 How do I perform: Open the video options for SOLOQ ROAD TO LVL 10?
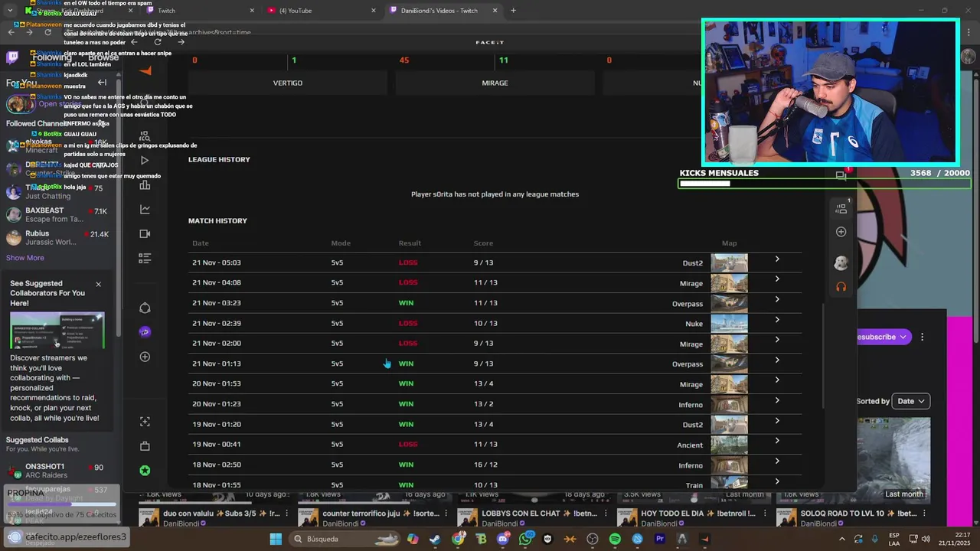pos(926,514)
